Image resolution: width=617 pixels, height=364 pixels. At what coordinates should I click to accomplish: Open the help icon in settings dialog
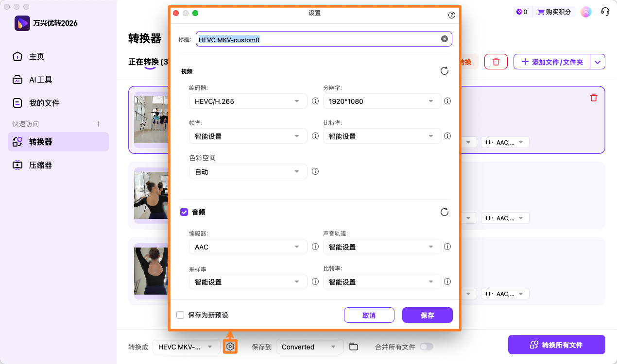coord(451,15)
